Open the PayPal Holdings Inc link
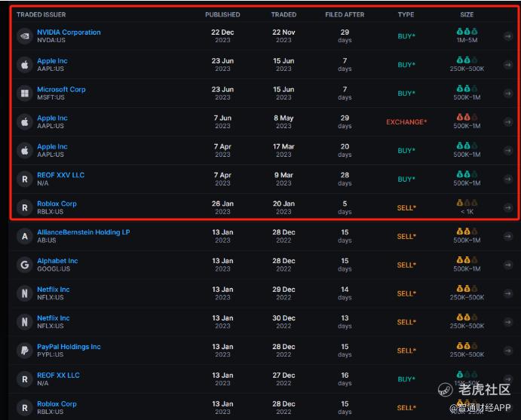The image size is (521, 420). pyautogui.click(x=69, y=347)
